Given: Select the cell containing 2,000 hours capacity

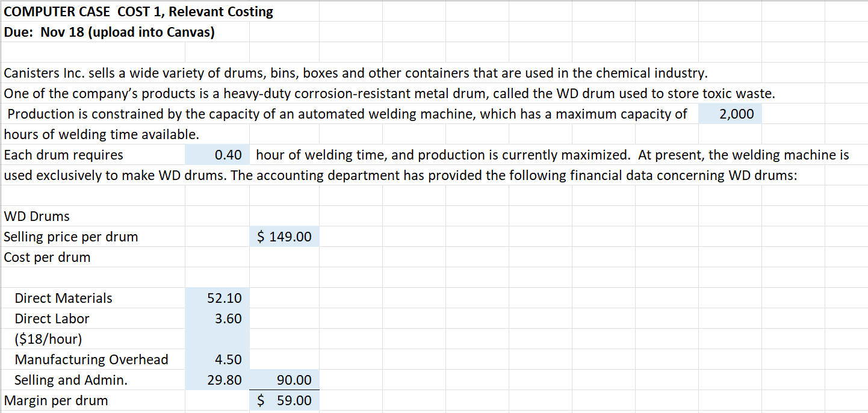Looking at the screenshot, I should 730,114.
